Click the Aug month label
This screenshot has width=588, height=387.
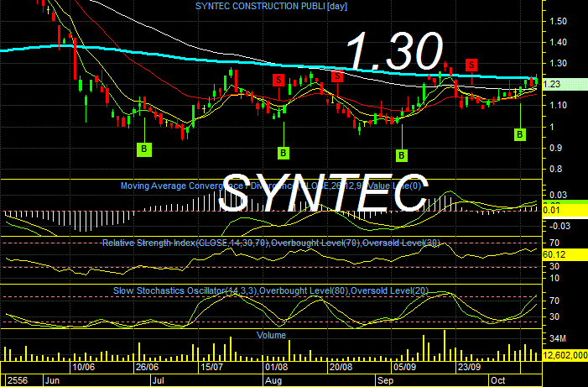(273, 380)
